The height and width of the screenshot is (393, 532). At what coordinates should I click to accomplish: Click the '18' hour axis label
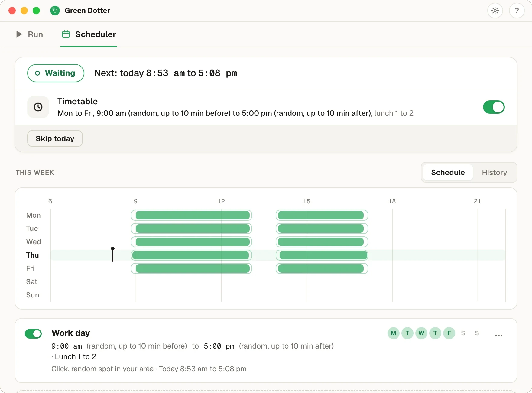click(392, 201)
